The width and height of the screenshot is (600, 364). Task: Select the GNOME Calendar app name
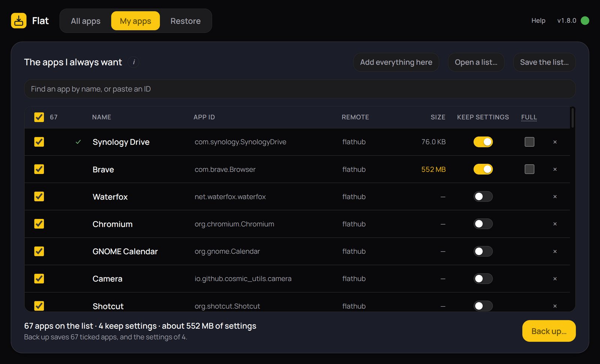(125, 252)
